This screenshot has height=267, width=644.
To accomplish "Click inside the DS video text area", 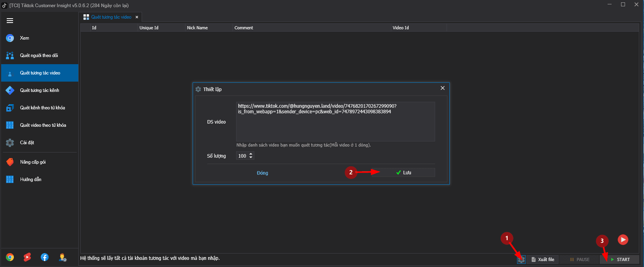I will pyautogui.click(x=335, y=122).
